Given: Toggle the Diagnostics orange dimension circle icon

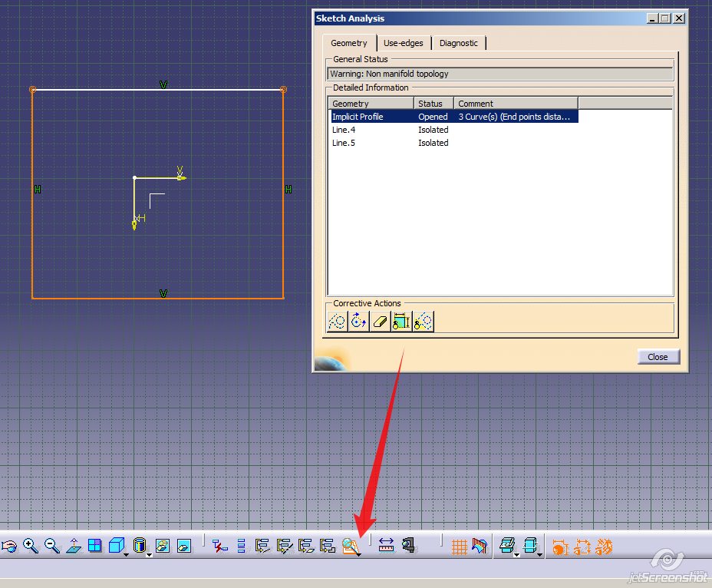Looking at the screenshot, I should point(560,547).
